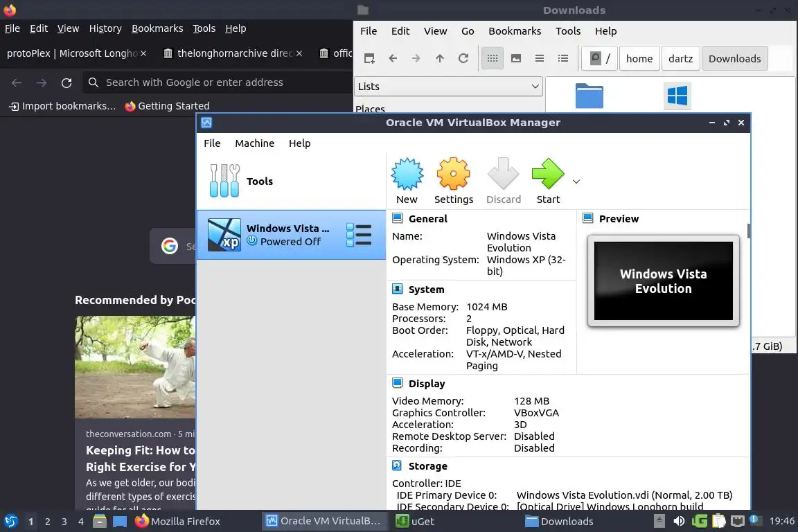The image size is (798, 532).
Task: Switch file manager to detailed list view
Action: pos(563,59)
